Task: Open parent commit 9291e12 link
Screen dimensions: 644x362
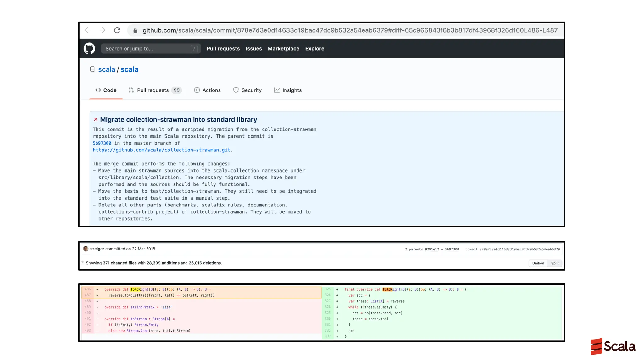Action: 432,249
